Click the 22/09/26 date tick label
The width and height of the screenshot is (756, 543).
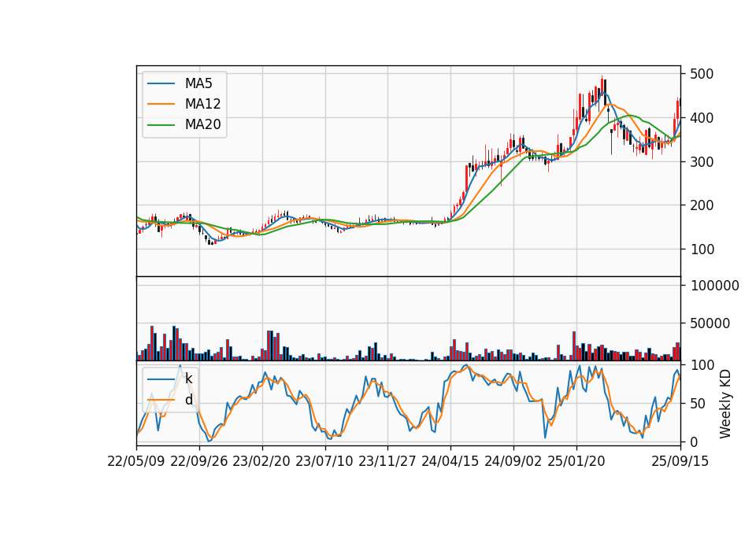pyautogui.click(x=199, y=461)
